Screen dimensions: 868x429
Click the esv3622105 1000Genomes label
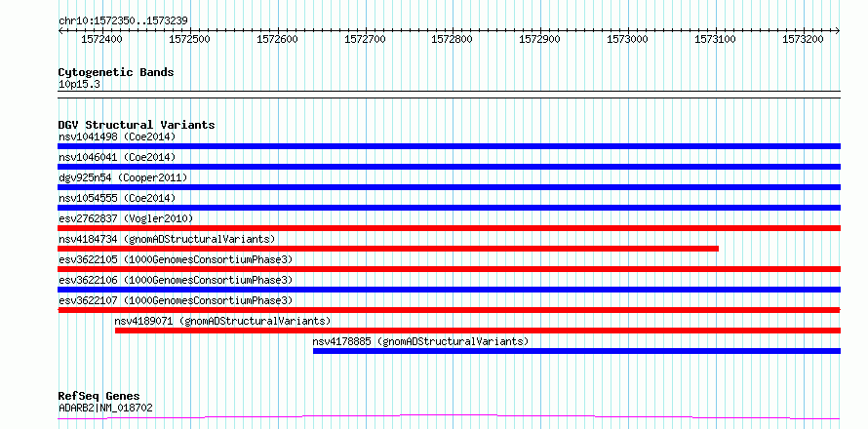176,259
